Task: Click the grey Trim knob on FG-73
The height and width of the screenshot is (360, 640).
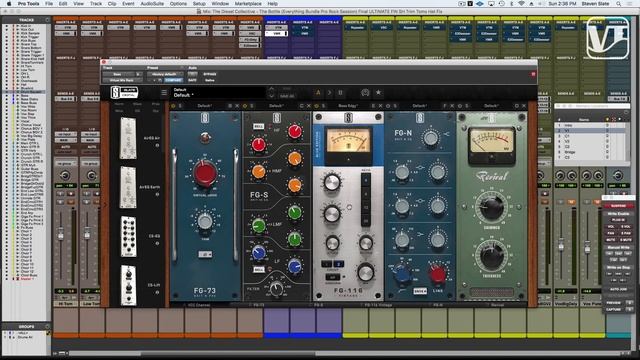Action: 205,222
